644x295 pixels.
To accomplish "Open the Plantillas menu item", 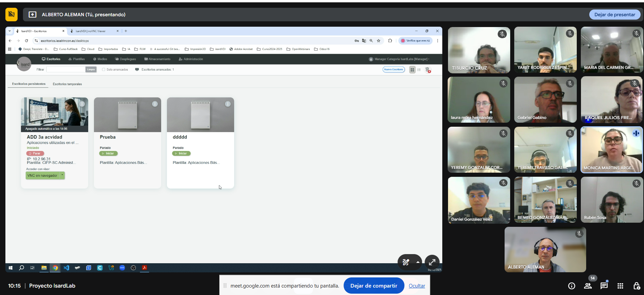I will (x=77, y=59).
